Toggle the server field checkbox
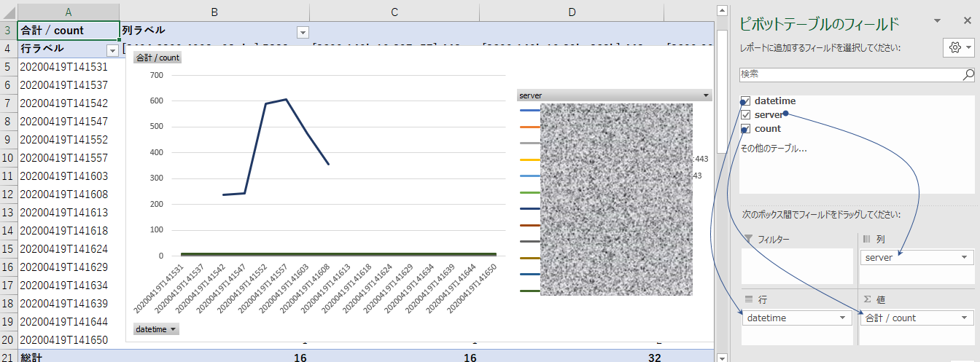Image resolution: width=980 pixels, height=362 pixels. (745, 115)
